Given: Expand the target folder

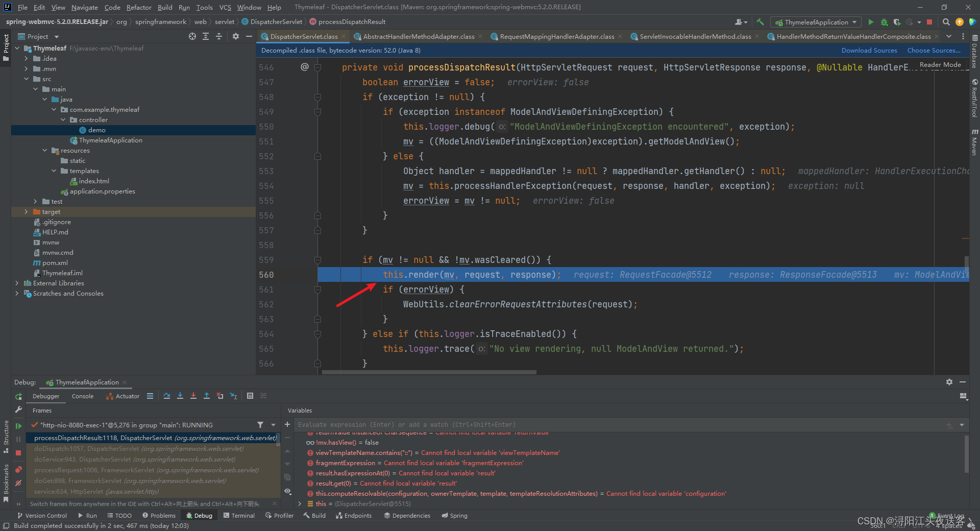Looking at the screenshot, I should (x=26, y=212).
